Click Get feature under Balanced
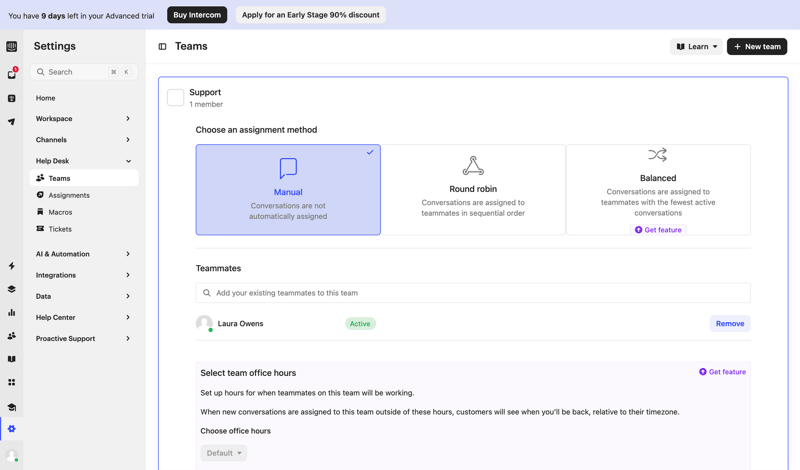 658,230
